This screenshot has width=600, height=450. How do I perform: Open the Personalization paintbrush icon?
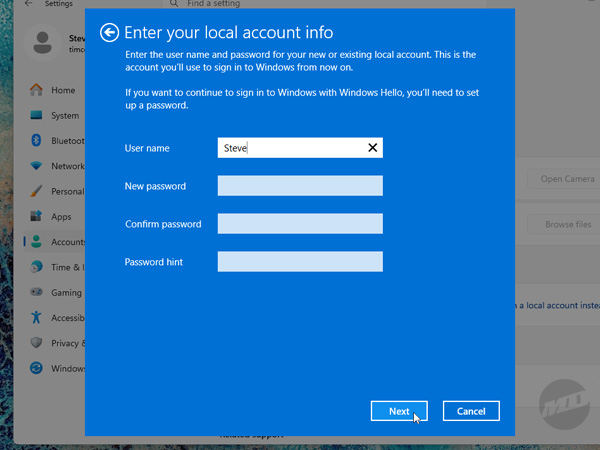pyautogui.click(x=37, y=191)
